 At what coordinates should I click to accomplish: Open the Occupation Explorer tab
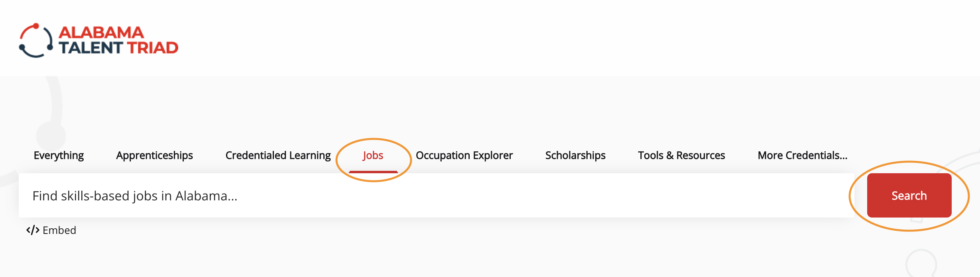pyautogui.click(x=464, y=155)
